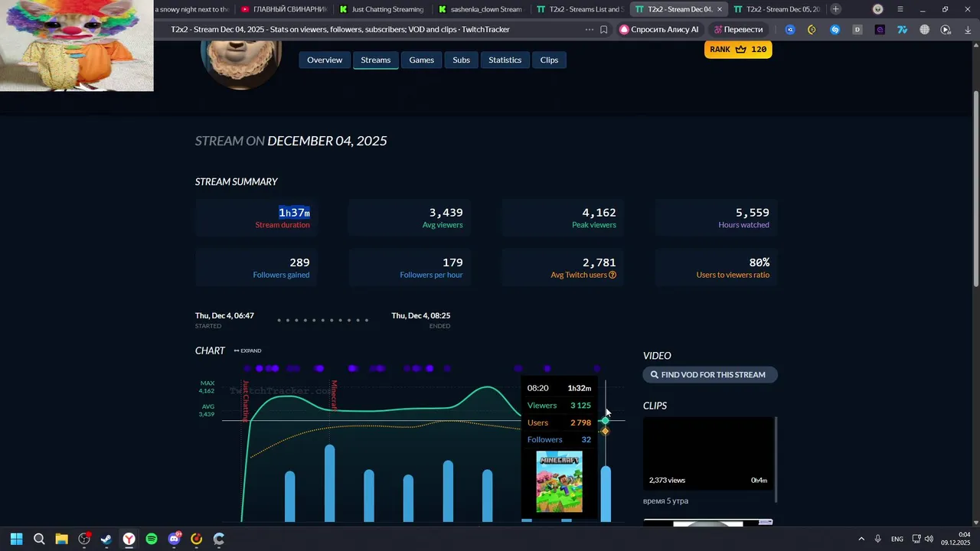This screenshot has height=551, width=980.
Task: Open the three-dots page menu in address bar
Action: [589, 30]
